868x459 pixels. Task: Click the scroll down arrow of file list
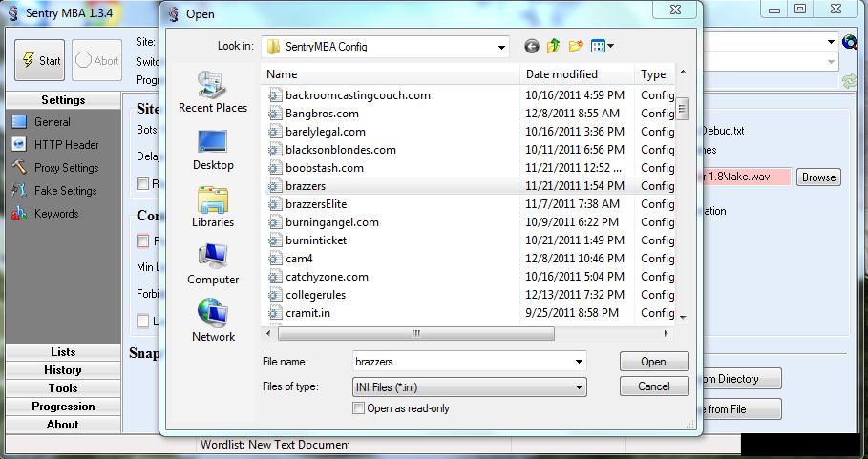(683, 317)
